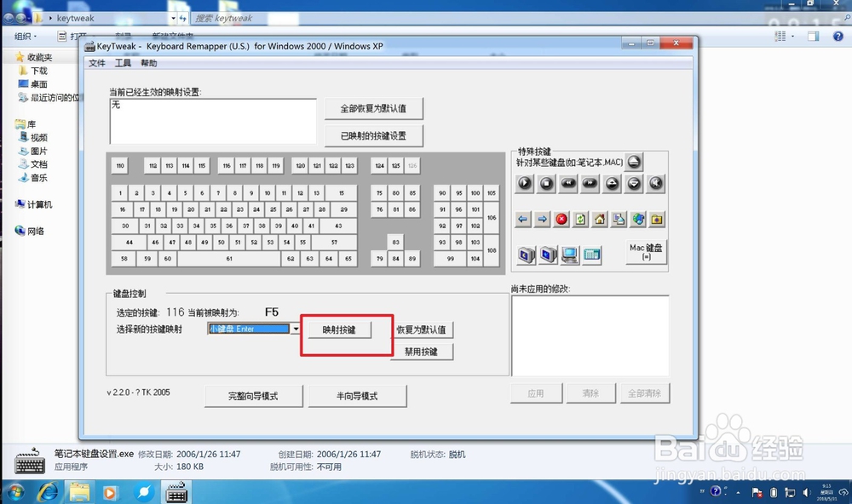Select 桌面 in Explorer sidebar
The height and width of the screenshot is (504, 852).
pyautogui.click(x=39, y=84)
